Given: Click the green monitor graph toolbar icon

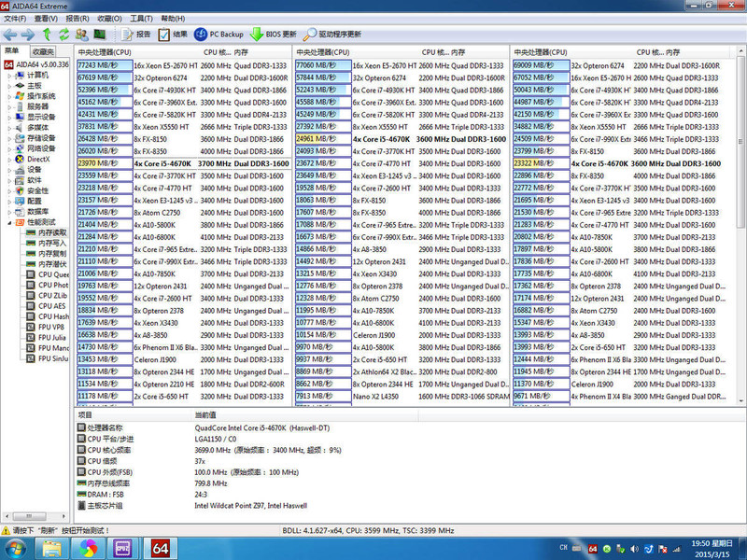Looking at the screenshot, I should 99,34.
